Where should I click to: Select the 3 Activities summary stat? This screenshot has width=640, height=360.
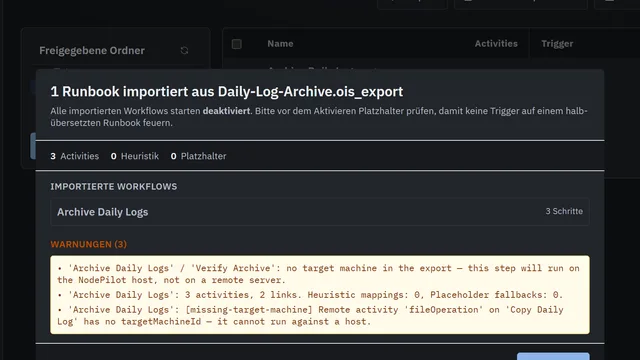[x=75, y=156]
